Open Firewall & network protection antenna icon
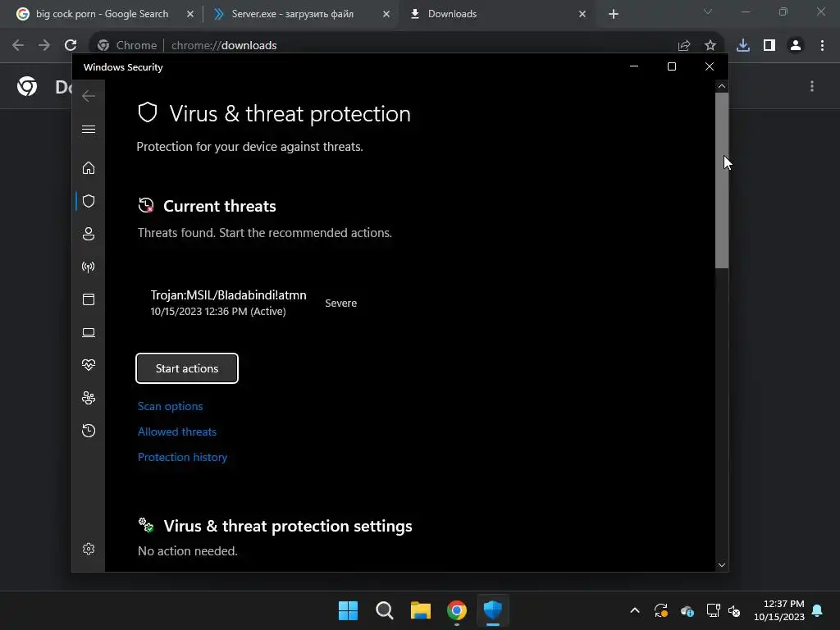840x630 pixels. coord(89,267)
